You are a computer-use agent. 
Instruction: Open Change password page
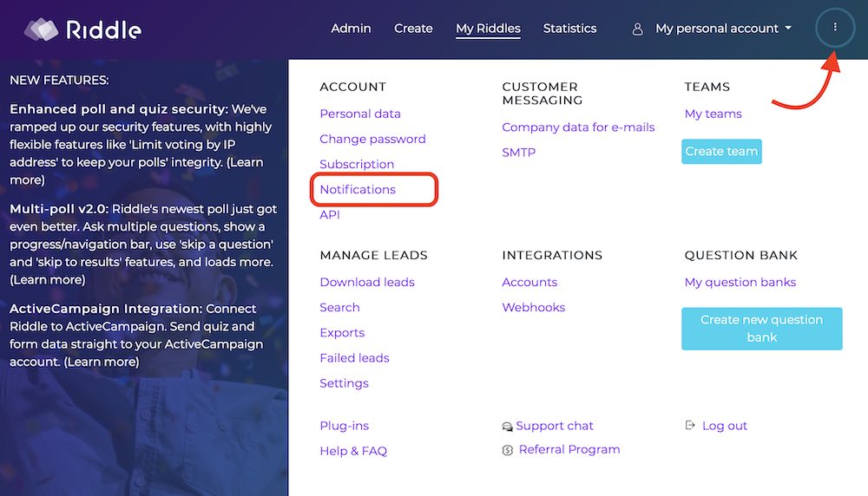pos(372,139)
